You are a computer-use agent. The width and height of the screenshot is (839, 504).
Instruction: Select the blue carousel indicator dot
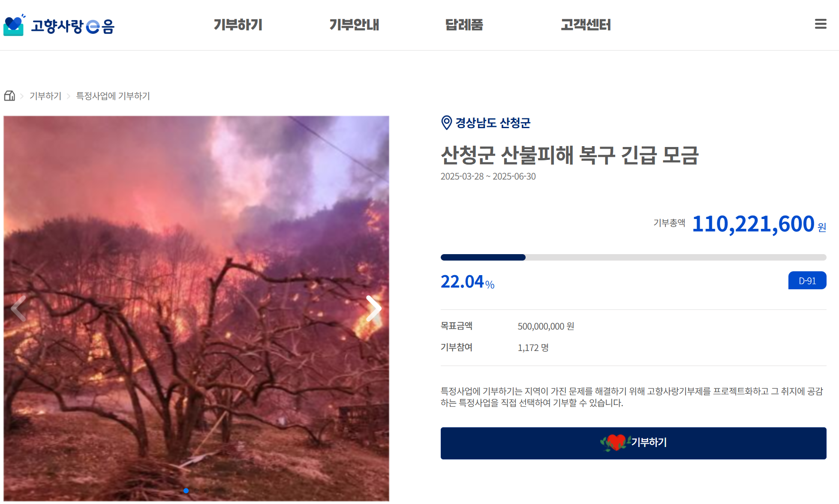coord(186,491)
